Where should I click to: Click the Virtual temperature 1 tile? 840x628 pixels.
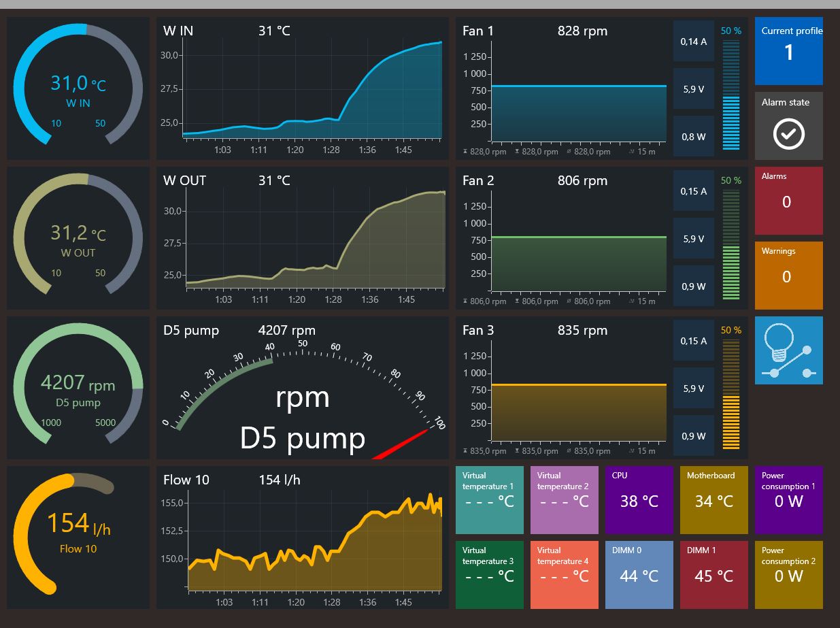(x=490, y=500)
